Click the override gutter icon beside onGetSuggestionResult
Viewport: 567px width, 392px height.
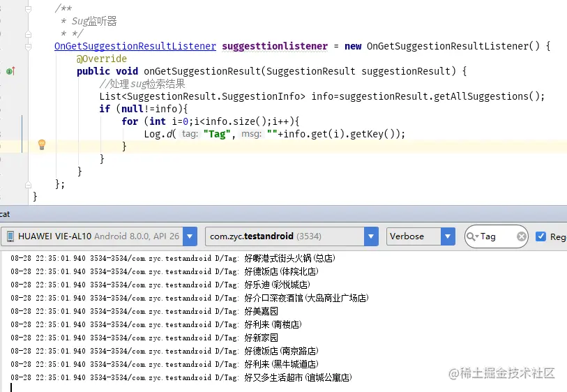pos(10,71)
